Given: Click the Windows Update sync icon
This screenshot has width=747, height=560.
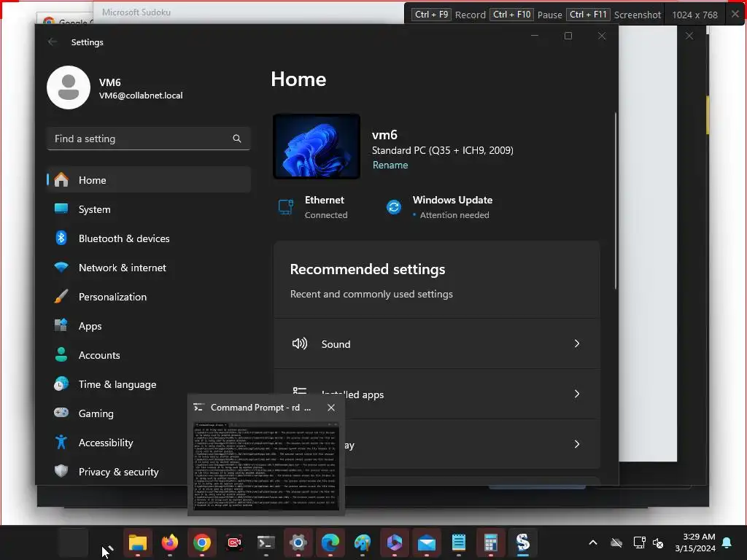Looking at the screenshot, I should point(394,207).
